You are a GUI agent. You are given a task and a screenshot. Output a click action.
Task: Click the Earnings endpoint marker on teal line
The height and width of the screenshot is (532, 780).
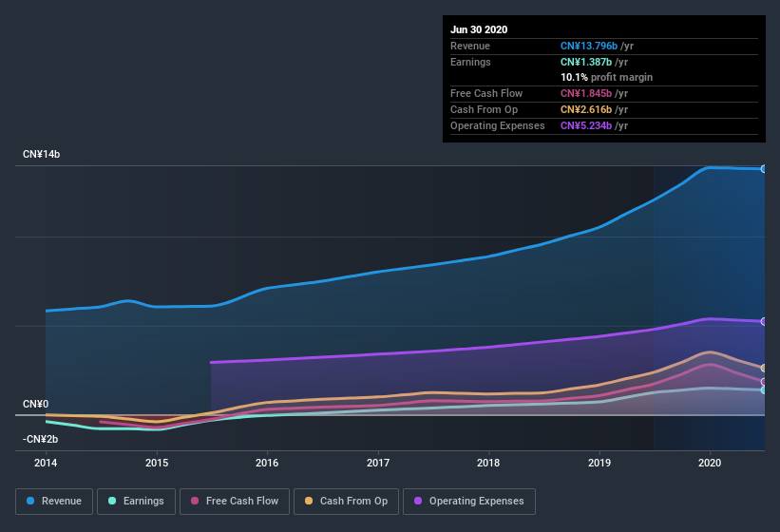(763, 390)
